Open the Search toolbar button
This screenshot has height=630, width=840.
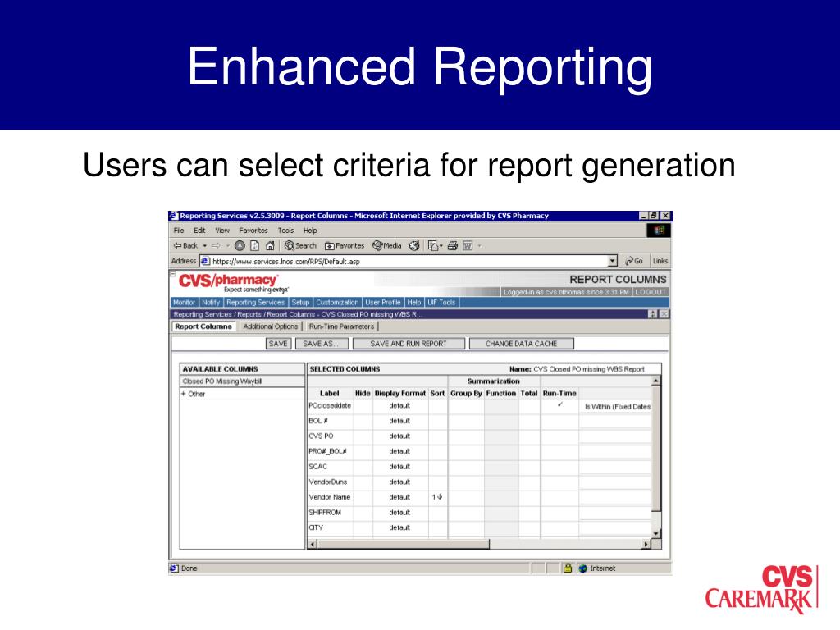point(300,246)
